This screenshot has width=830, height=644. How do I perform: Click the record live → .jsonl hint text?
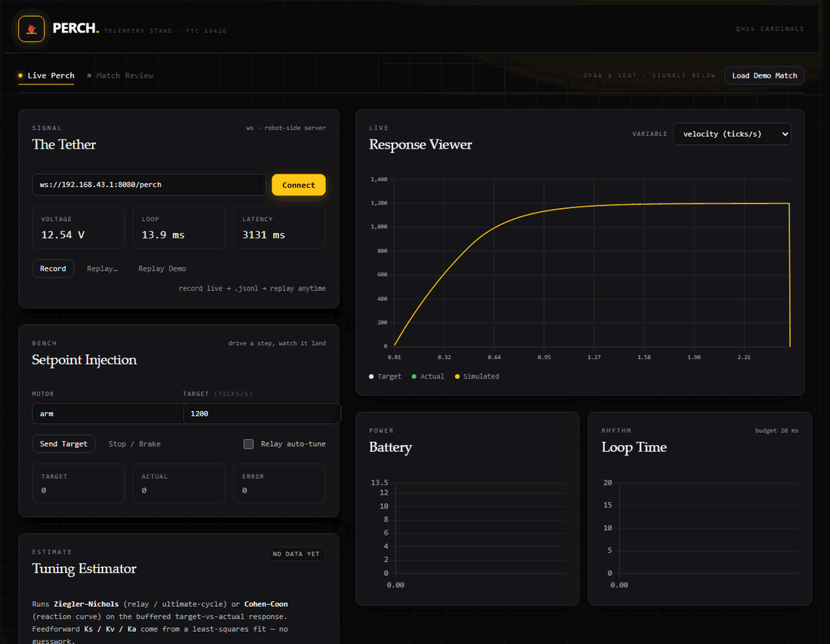(252, 288)
